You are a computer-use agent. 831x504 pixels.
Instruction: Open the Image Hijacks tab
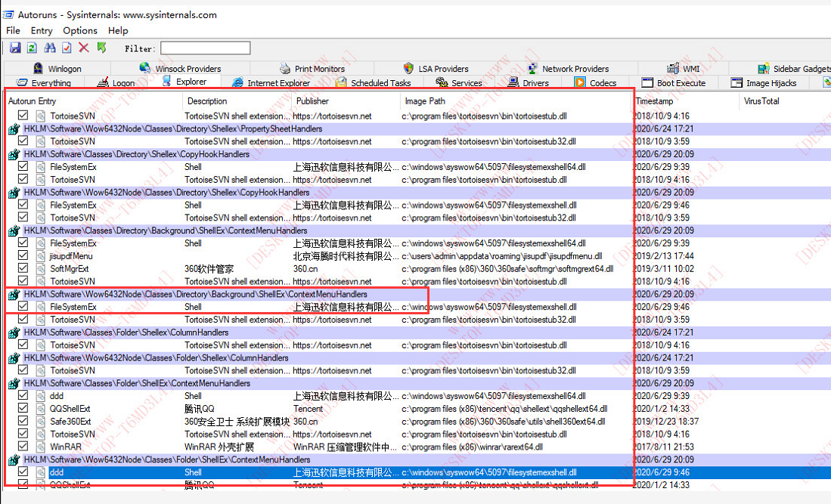(x=764, y=82)
